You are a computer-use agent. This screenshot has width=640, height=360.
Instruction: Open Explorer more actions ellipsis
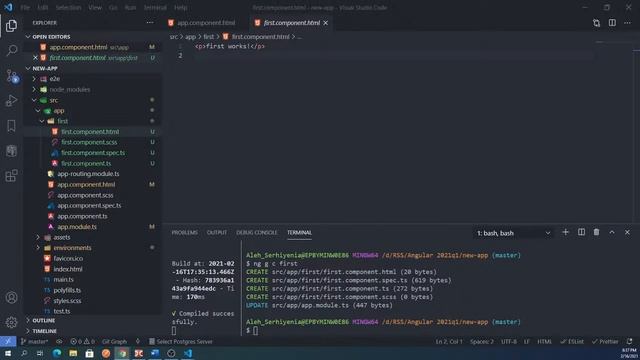click(x=150, y=23)
